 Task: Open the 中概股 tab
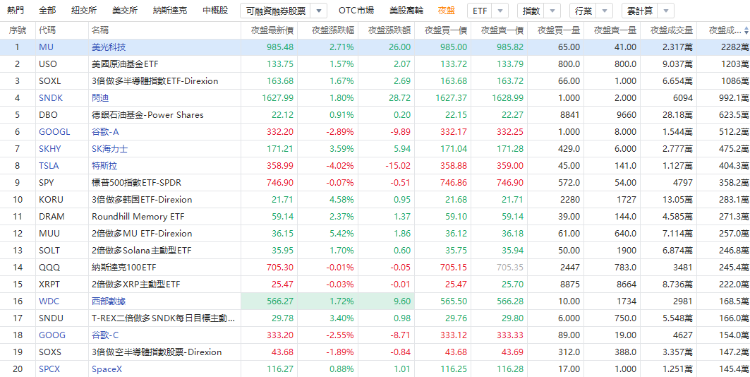[x=215, y=11]
